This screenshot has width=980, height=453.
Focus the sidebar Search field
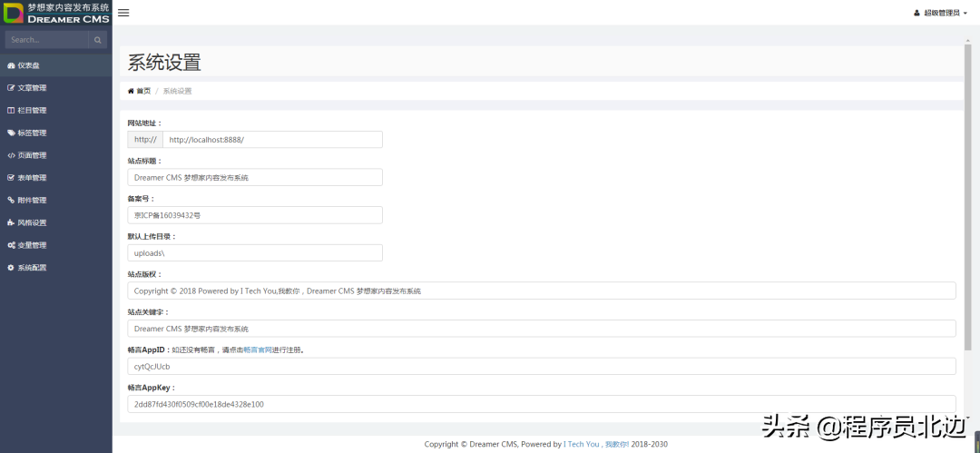point(47,40)
